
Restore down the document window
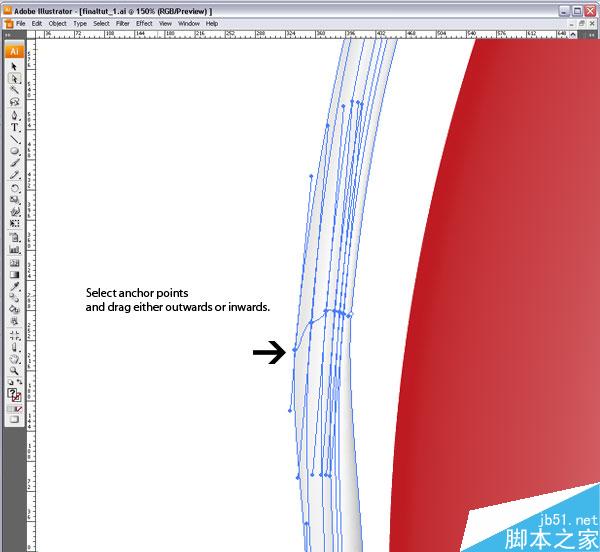[x=582, y=24]
